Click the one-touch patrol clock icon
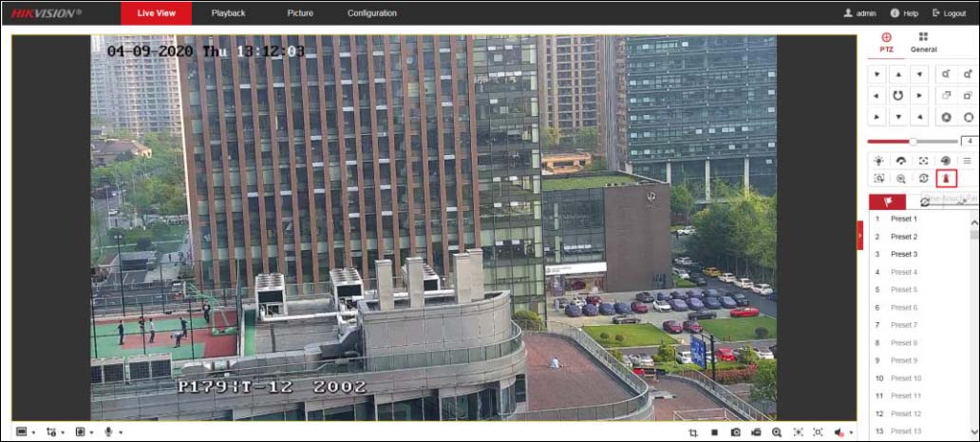The image size is (980, 442). tap(923, 178)
